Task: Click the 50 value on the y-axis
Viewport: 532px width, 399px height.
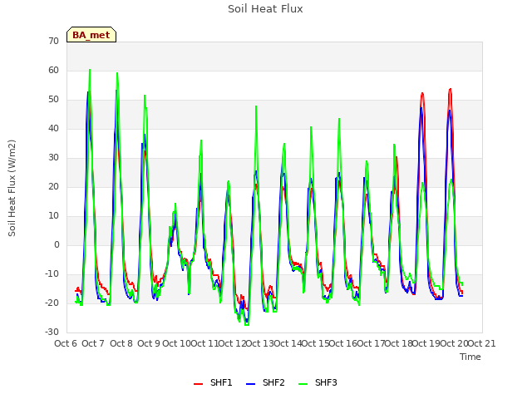Action: 53,100
